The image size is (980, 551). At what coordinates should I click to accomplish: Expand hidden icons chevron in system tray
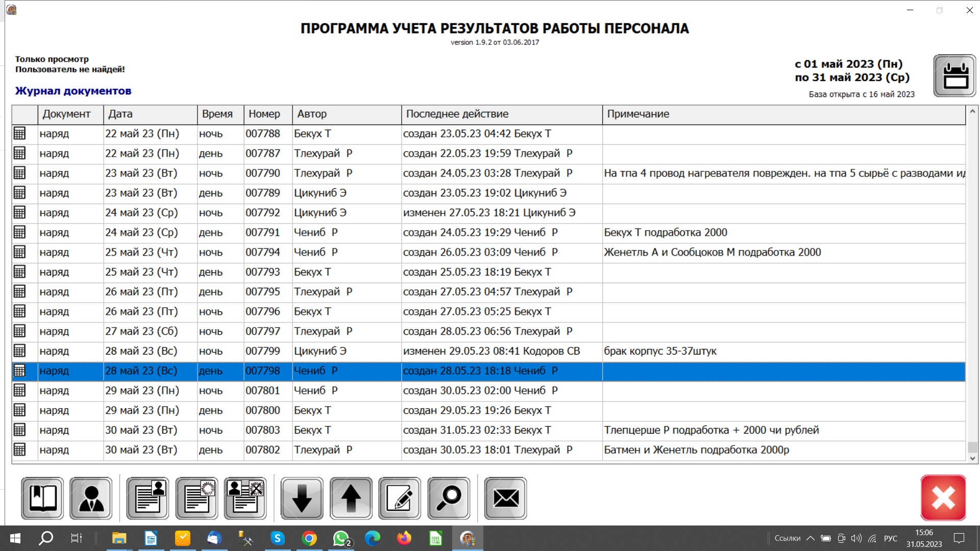tap(811, 538)
